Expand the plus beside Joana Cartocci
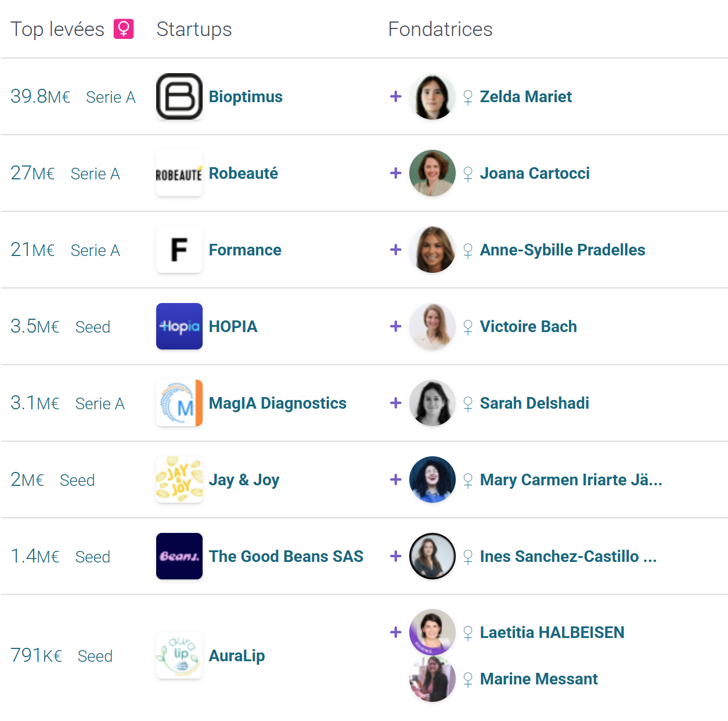Screen dimensions: 728x721 [x=396, y=173]
